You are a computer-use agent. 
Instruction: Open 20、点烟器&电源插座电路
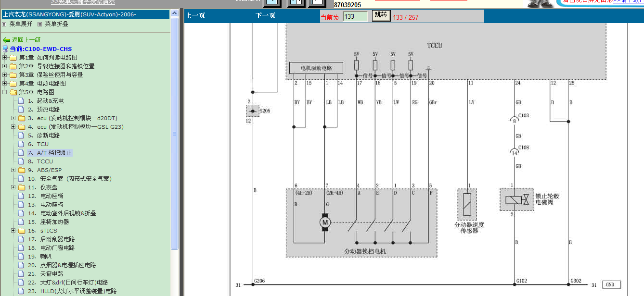(x=62, y=265)
